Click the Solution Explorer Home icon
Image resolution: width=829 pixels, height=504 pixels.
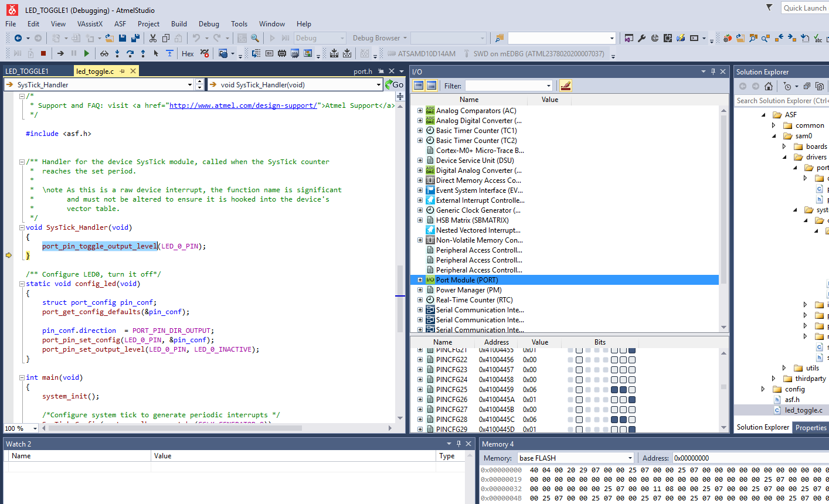[768, 86]
